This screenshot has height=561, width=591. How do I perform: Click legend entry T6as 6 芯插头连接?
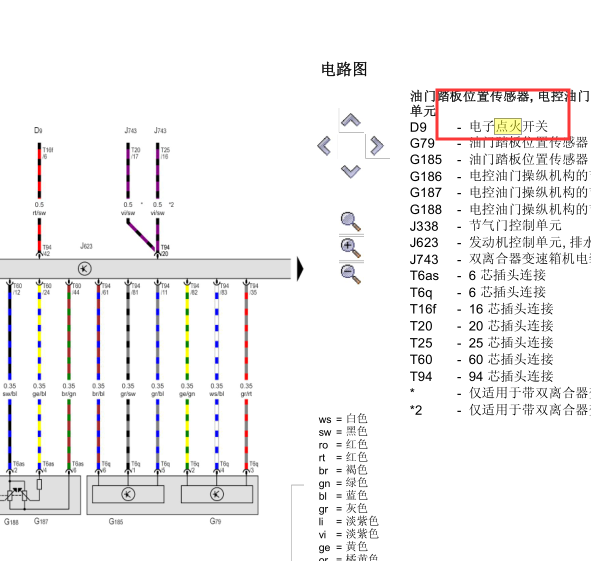(478, 276)
